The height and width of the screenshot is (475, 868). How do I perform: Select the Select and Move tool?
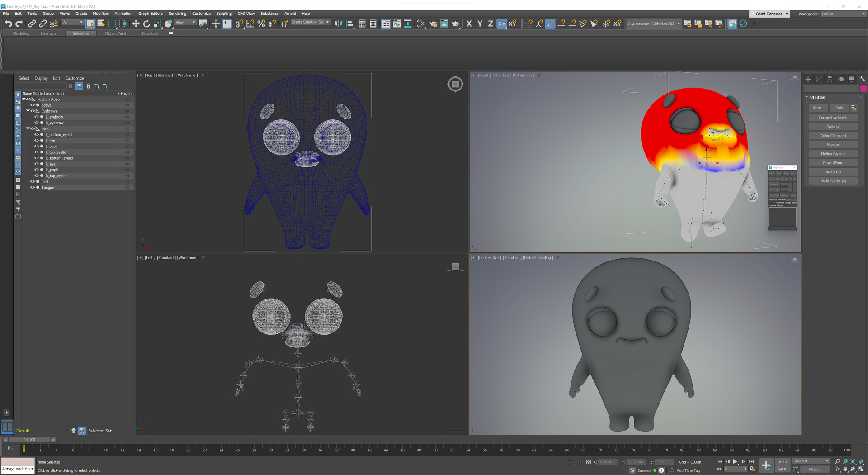pyautogui.click(x=136, y=24)
